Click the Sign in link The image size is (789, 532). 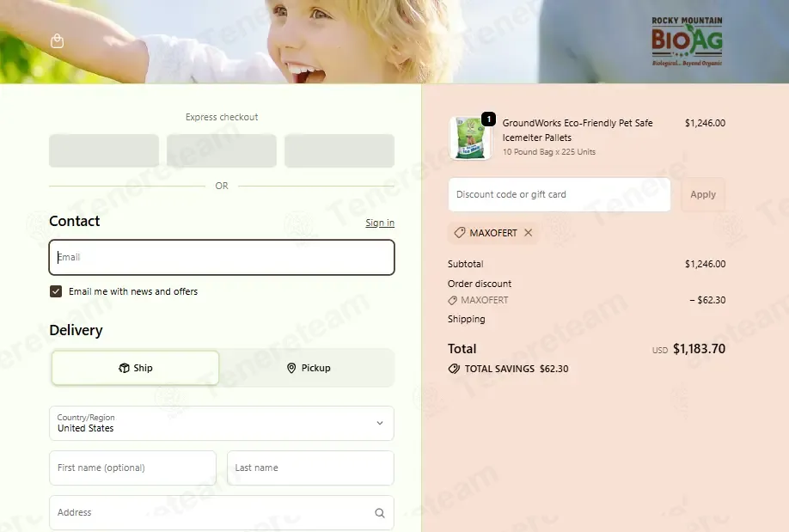click(x=380, y=223)
